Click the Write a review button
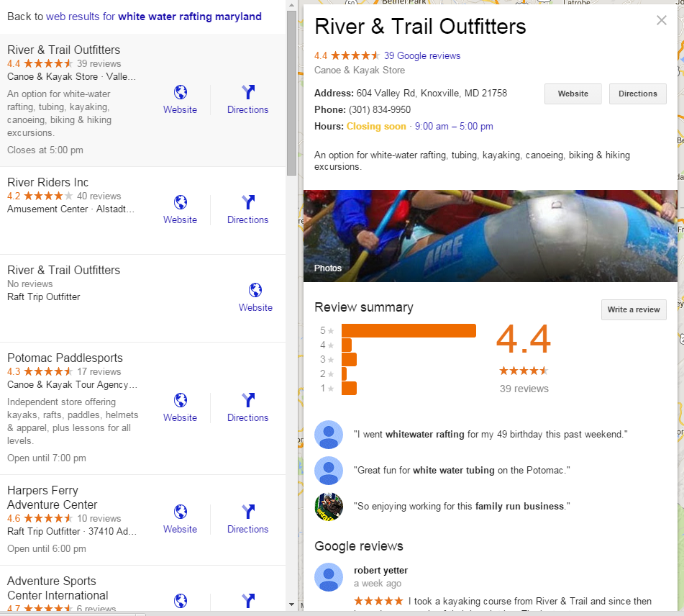This screenshot has width=684, height=616. pos(634,309)
